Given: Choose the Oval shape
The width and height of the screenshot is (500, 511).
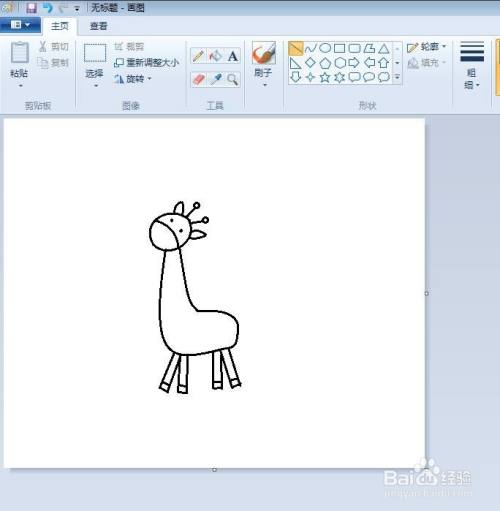Looking at the screenshot, I should 325,48.
